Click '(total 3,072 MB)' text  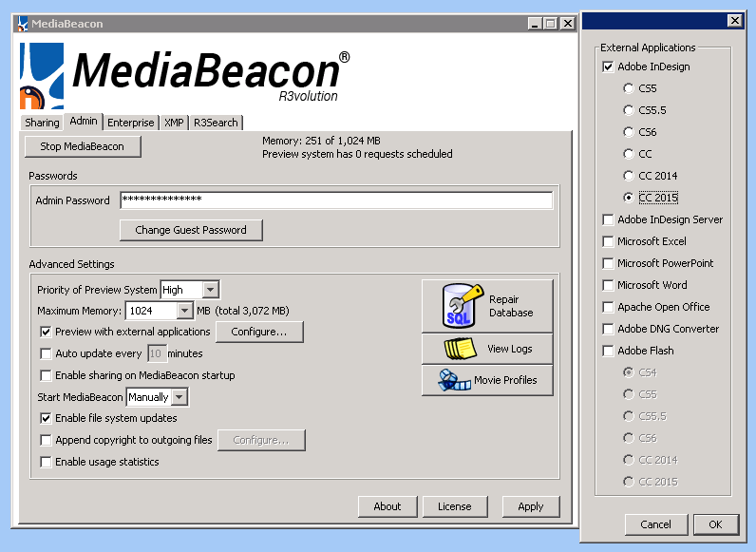tap(253, 311)
